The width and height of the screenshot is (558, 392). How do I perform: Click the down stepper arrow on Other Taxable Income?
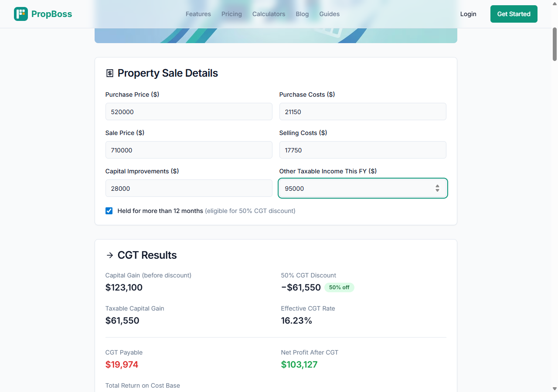click(437, 190)
